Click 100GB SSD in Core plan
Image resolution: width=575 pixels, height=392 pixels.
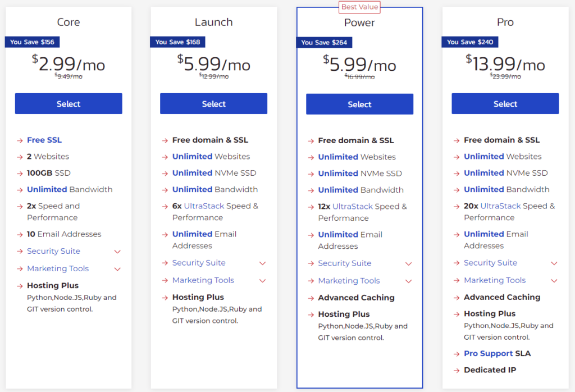49,173
